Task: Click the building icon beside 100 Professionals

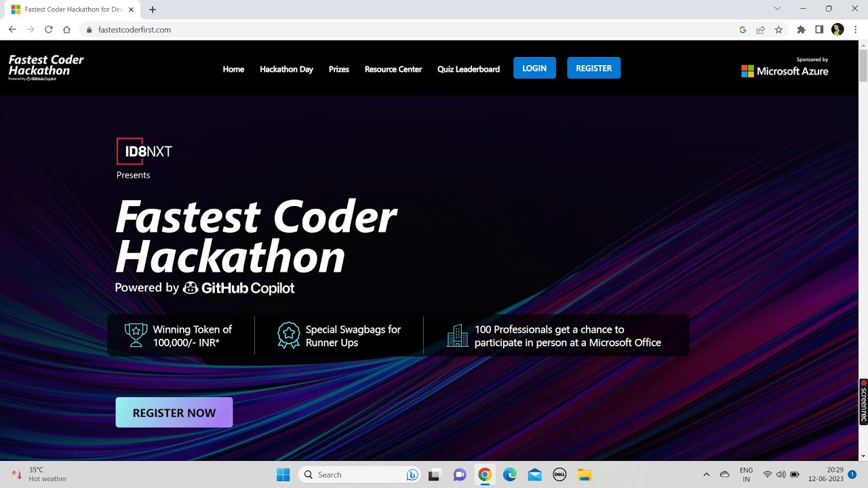Action: coord(457,335)
